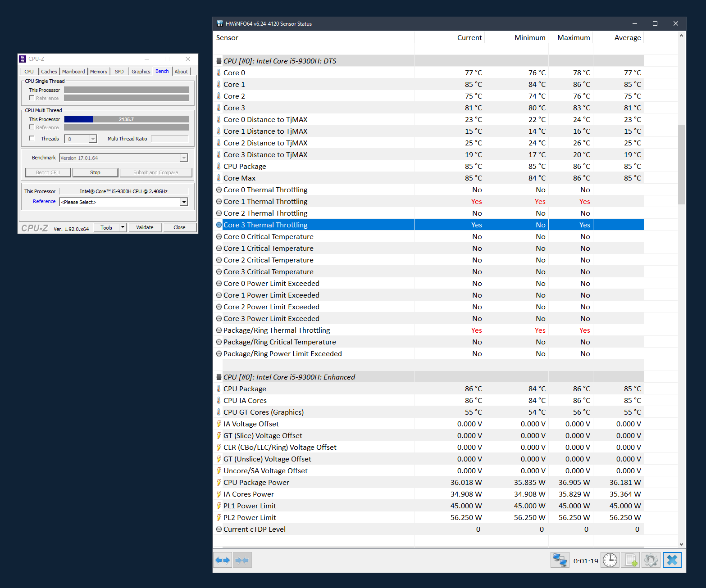Open the remote network monitoring icon
The height and width of the screenshot is (588, 706).
(560, 560)
